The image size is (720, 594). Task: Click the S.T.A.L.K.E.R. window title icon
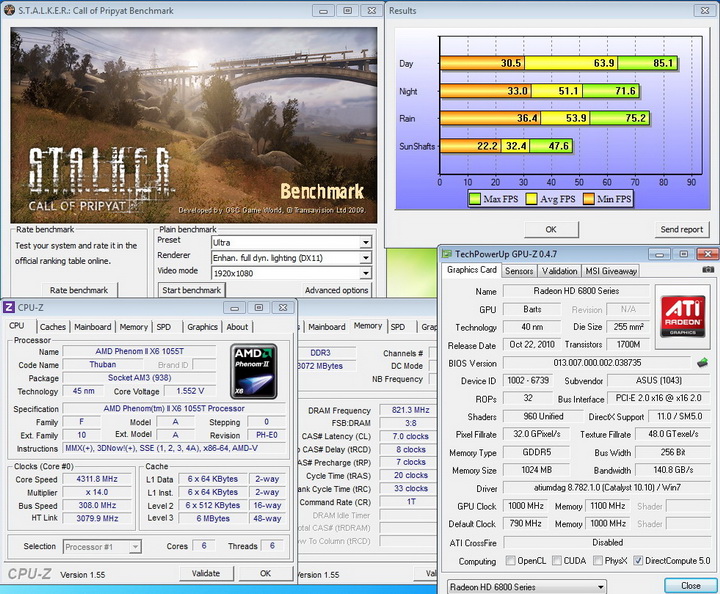click(9, 10)
